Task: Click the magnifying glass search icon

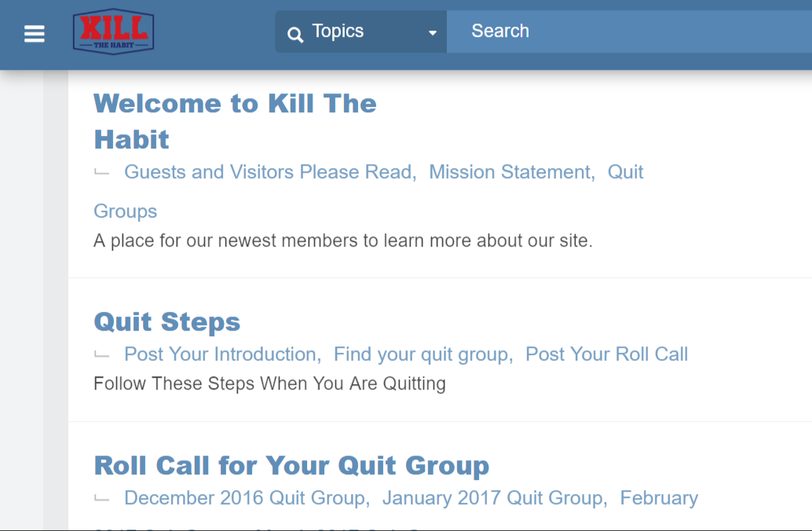Action: coord(295,35)
